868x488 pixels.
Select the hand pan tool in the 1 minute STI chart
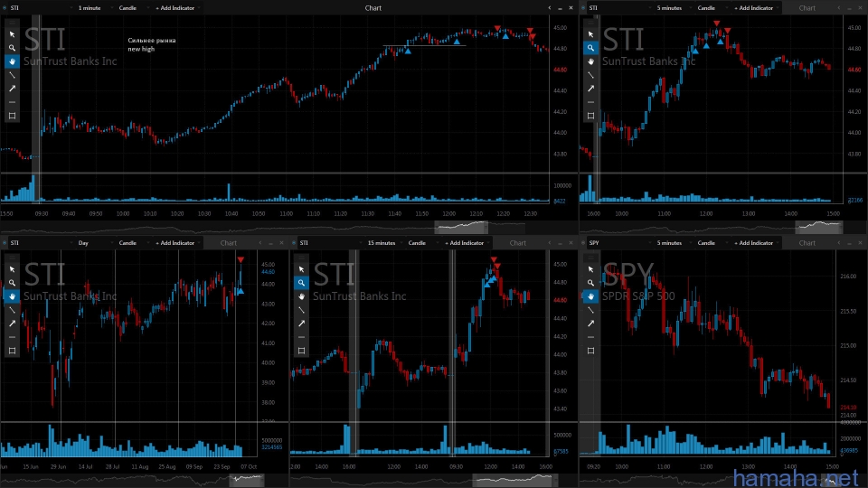click(12, 61)
